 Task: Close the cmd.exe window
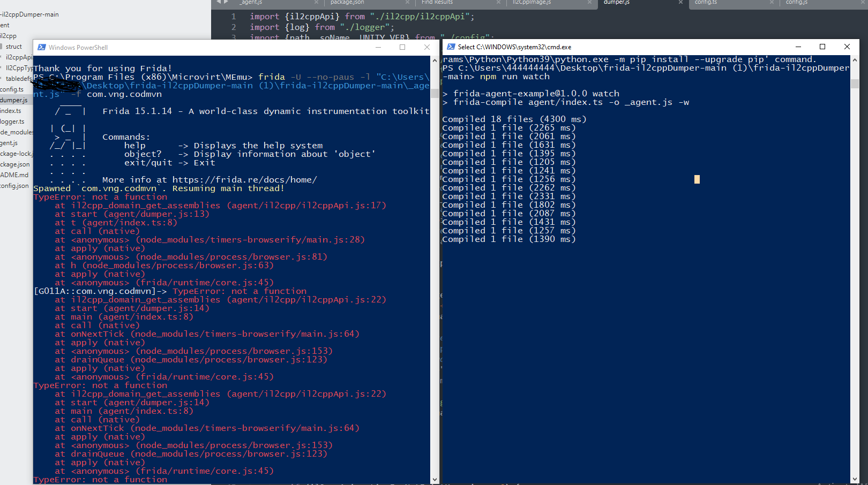847,47
